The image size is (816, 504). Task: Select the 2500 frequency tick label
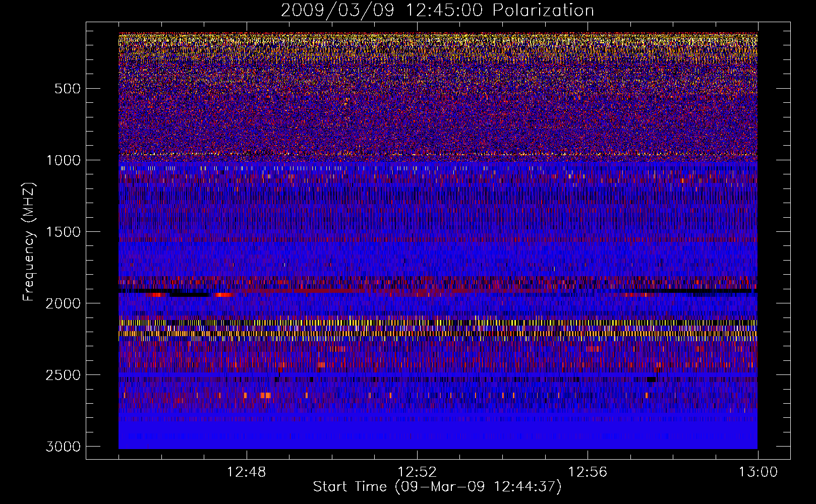(63, 375)
